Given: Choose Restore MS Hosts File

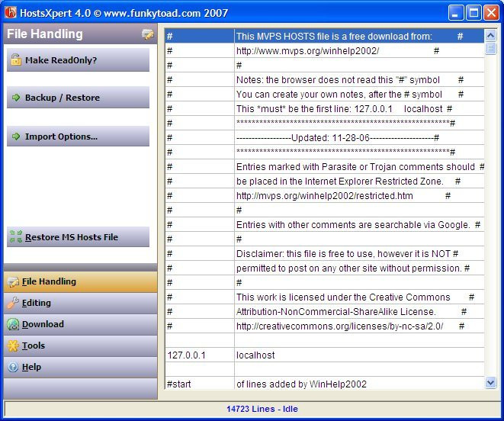Looking at the screenshot, I should coord(78,236).
